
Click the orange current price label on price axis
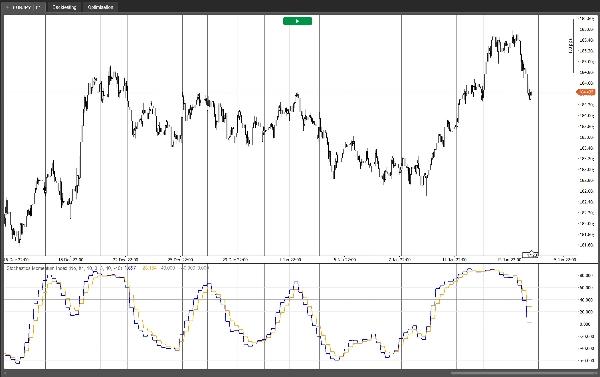pos(586,92)
